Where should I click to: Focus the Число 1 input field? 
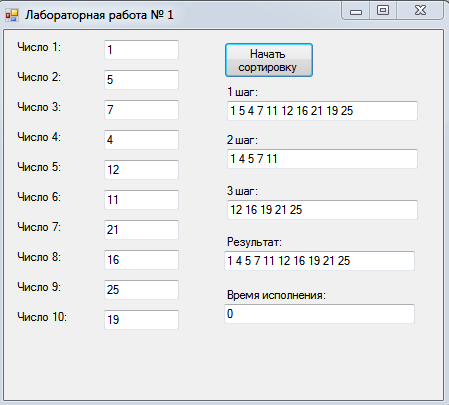(x=141, y=50)
